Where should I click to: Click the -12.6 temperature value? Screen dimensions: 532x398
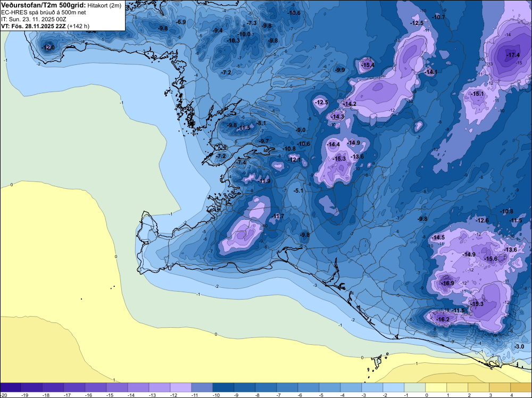coord(483,220)
